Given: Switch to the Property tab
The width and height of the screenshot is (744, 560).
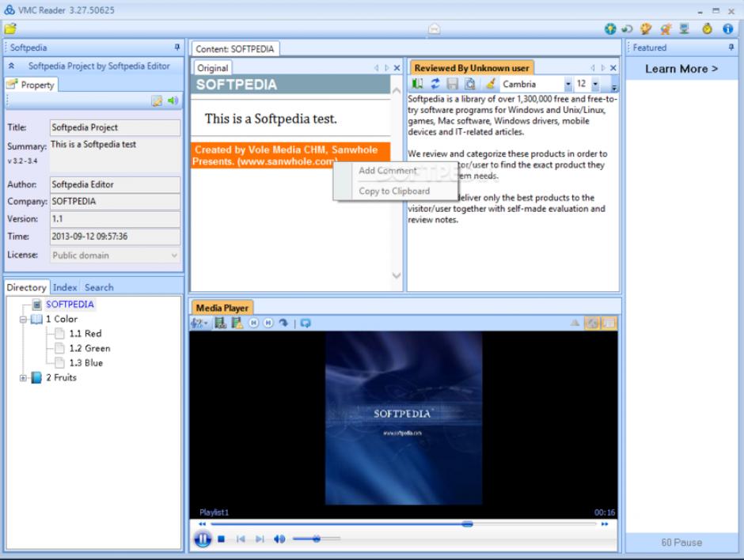Looking at the screenshot, I should click(x=32, y=85).
